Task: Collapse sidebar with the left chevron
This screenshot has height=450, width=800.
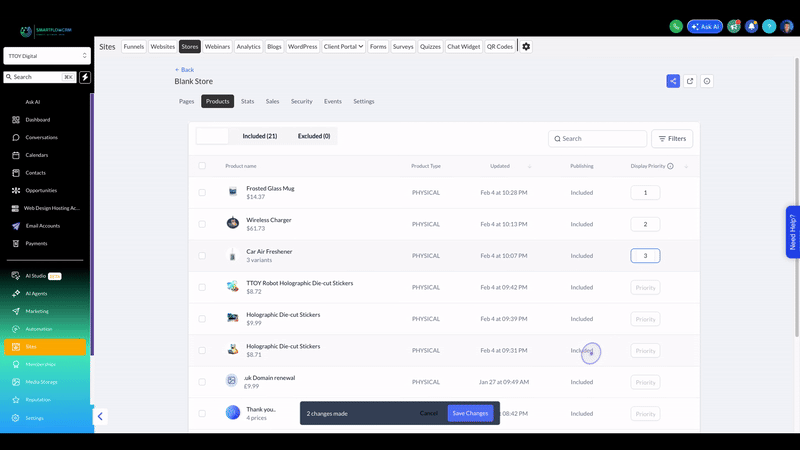Action: [100, 416]
